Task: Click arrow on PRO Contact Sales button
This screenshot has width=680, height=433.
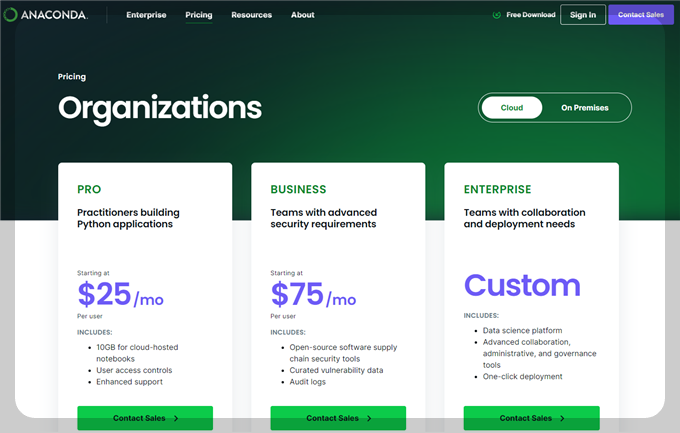Action: (x=176, y=418)
